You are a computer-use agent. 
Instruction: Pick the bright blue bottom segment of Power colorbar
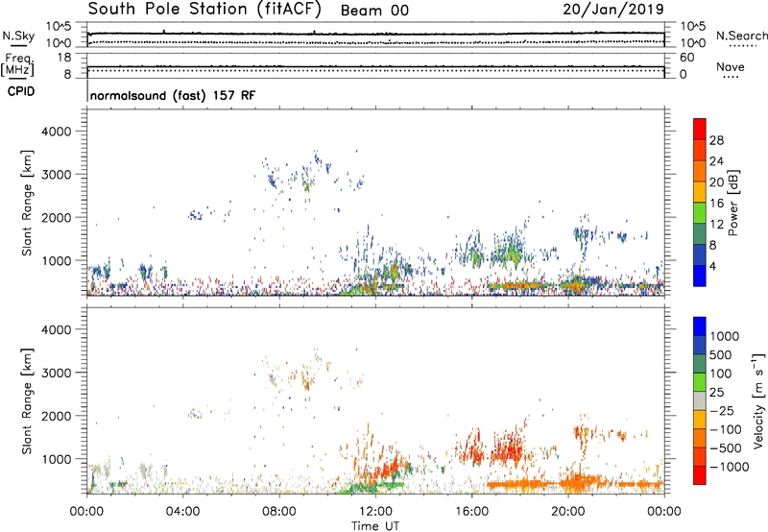click(x=700, y=276)
